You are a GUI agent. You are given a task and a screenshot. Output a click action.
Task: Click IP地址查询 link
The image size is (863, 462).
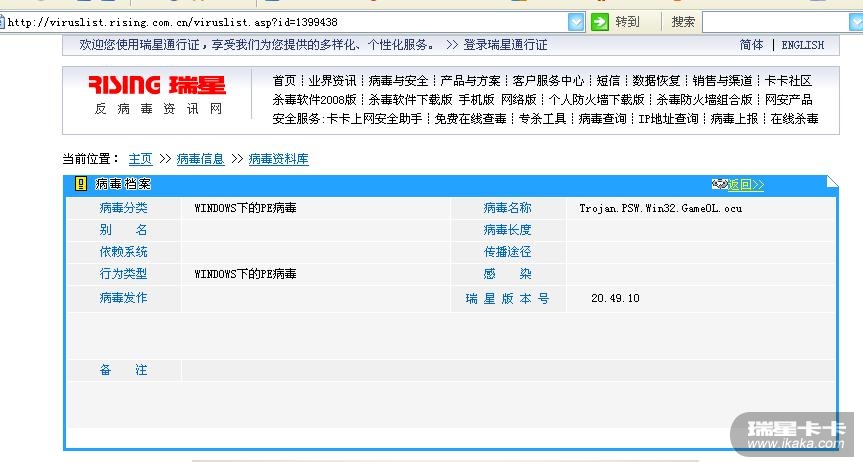(x=668, y=119)
